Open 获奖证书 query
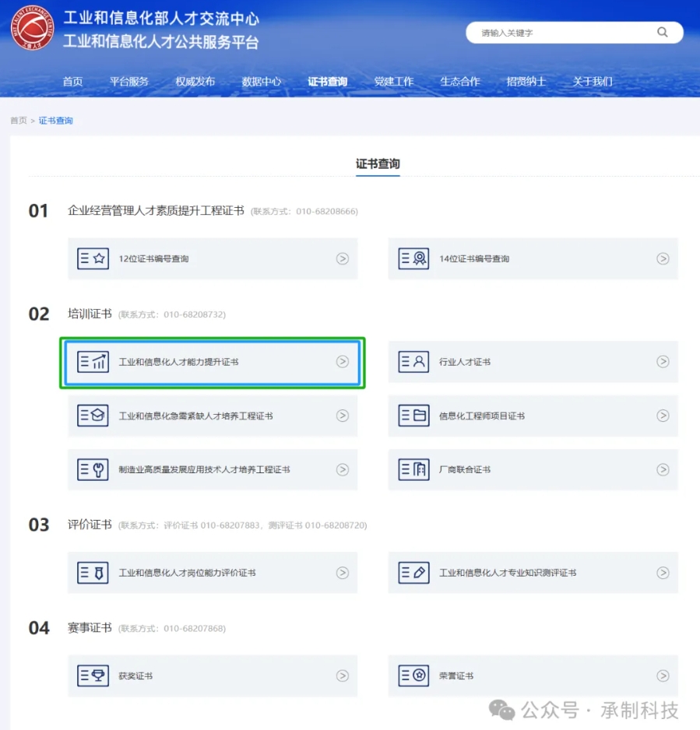700x730 pixels. [x=213, y=676]
